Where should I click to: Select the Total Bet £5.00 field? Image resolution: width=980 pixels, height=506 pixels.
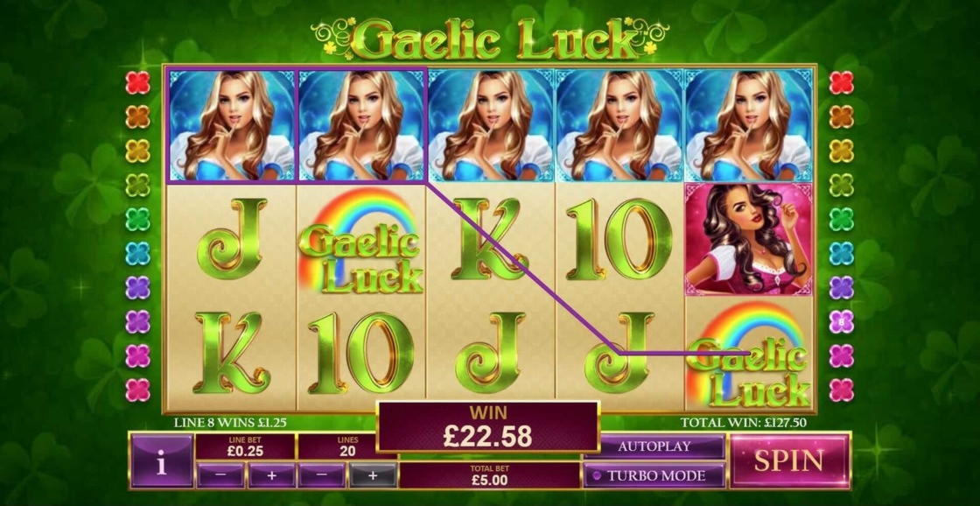pyautogui.click(x=489, y=476)
